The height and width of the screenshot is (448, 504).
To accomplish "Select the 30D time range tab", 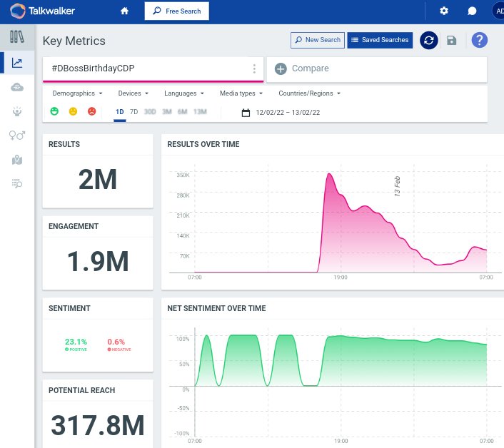I will (x=150, y=112).
